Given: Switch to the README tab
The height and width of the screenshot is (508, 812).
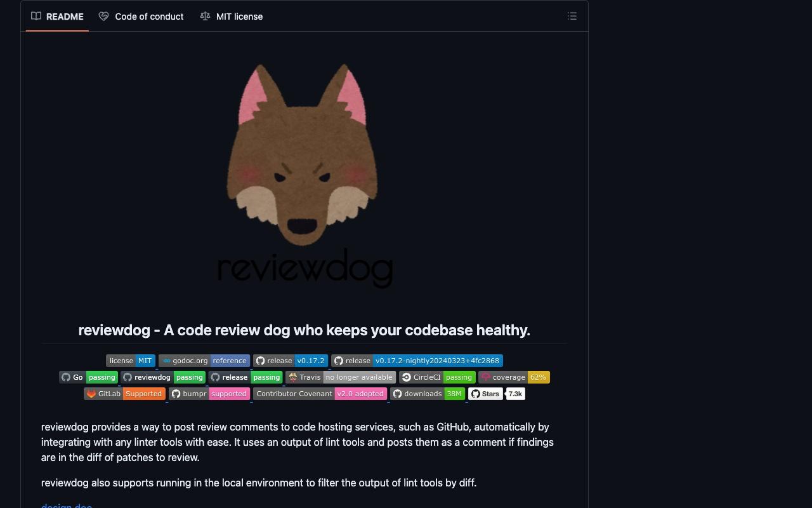Looking at the screenshot, I should click(x=57, y=17).
